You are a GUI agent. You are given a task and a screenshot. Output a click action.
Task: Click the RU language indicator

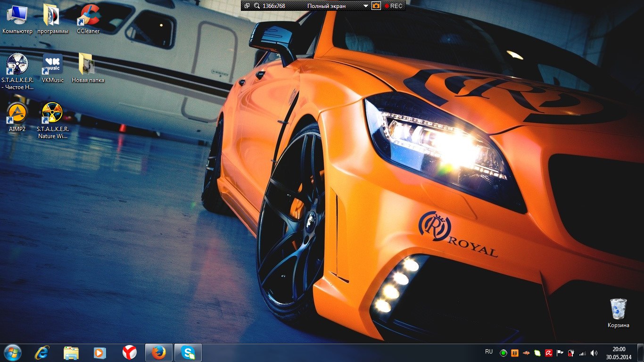tap(489, 352)
